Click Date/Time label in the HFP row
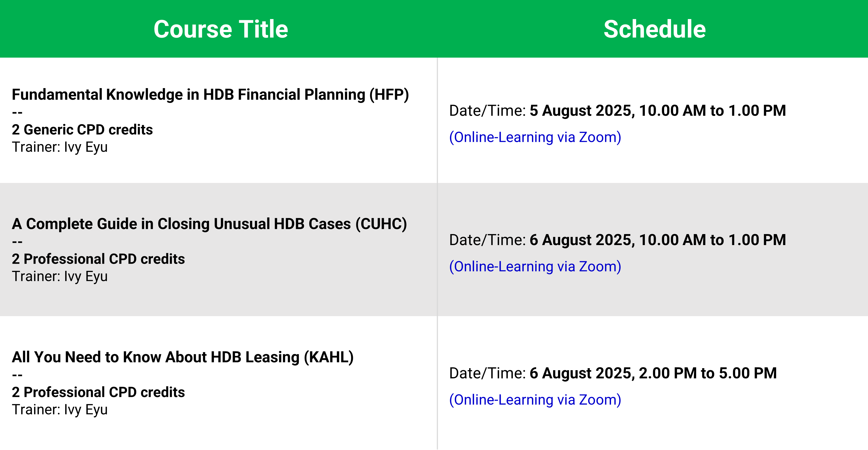Image resolution: width=868 pixels, height=450 pixels. 487,111
